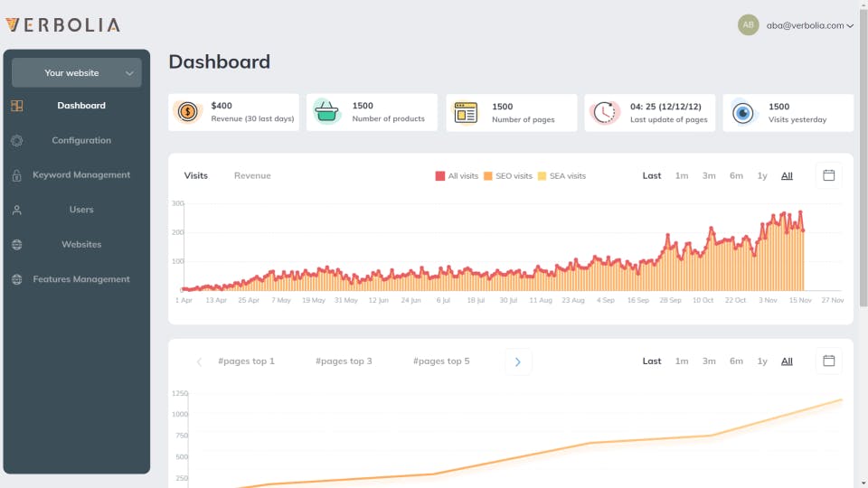Set visits chart range to 3m
The image size is (868, 488).
coord(709,176)
